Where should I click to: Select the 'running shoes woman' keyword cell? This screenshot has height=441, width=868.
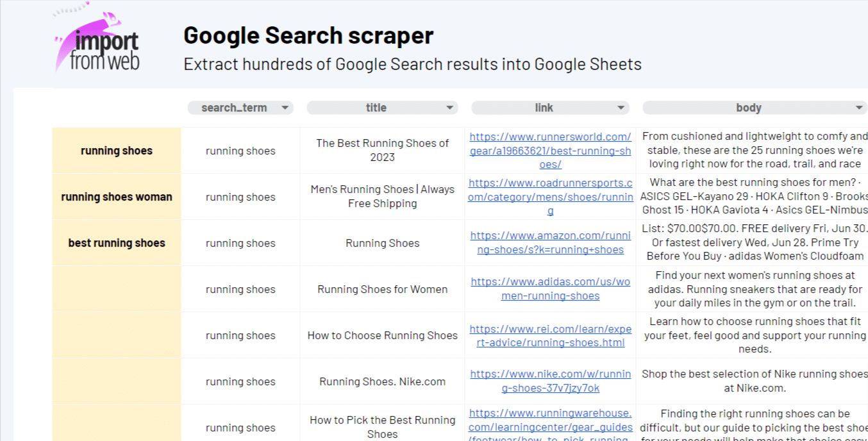(x=117, y=197)
